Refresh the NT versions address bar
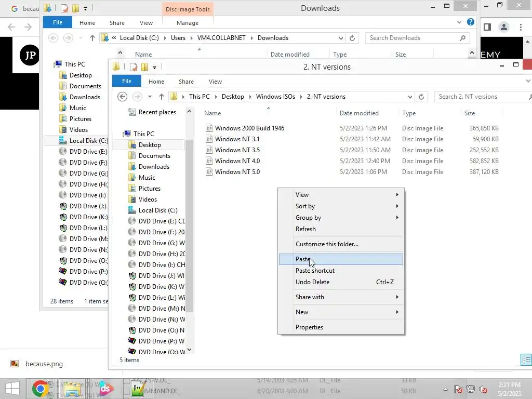This screenshot has width=532, height=399. point(421,97)
